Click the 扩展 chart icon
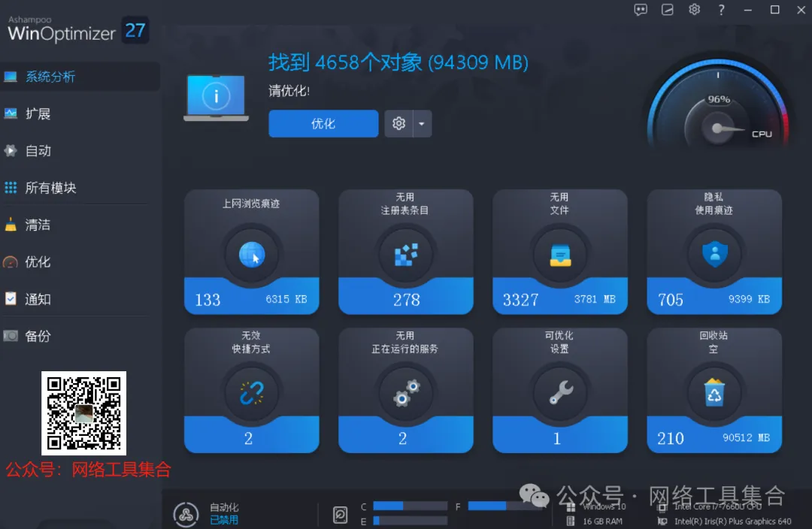This screenshot has width=812, height=529. coord(11,113)
